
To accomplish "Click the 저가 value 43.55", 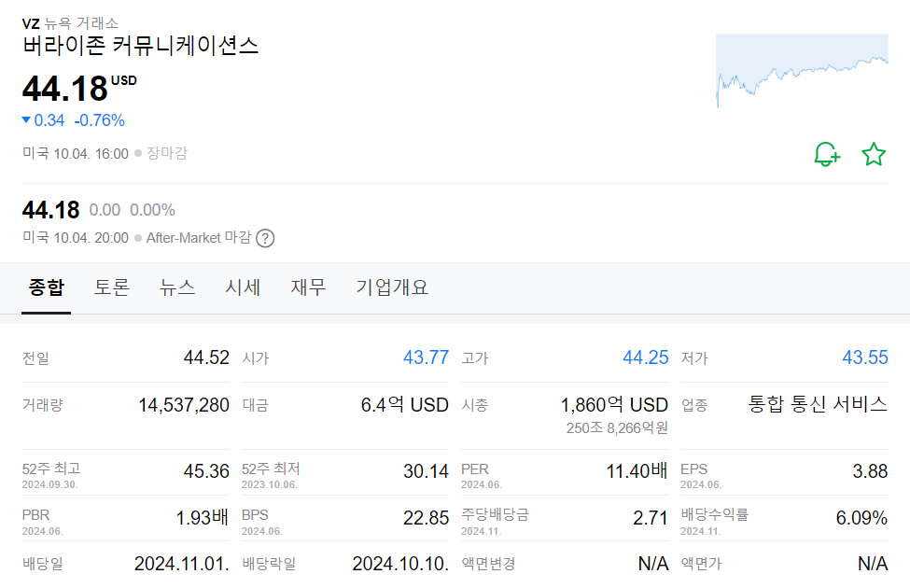I will pyautogui.click(x=864, y=357).
